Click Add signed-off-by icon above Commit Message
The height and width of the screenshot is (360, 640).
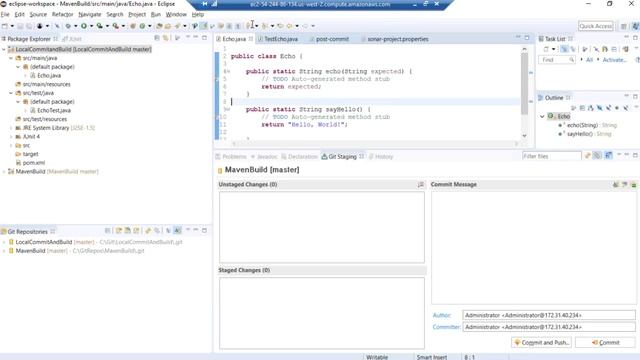pyautogui.click(x=624, y=184)
